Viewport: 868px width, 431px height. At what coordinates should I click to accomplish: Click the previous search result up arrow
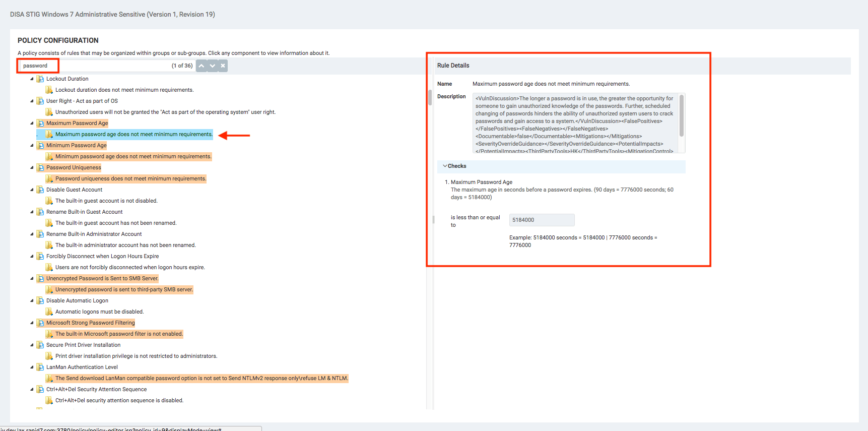click(202, 66)
